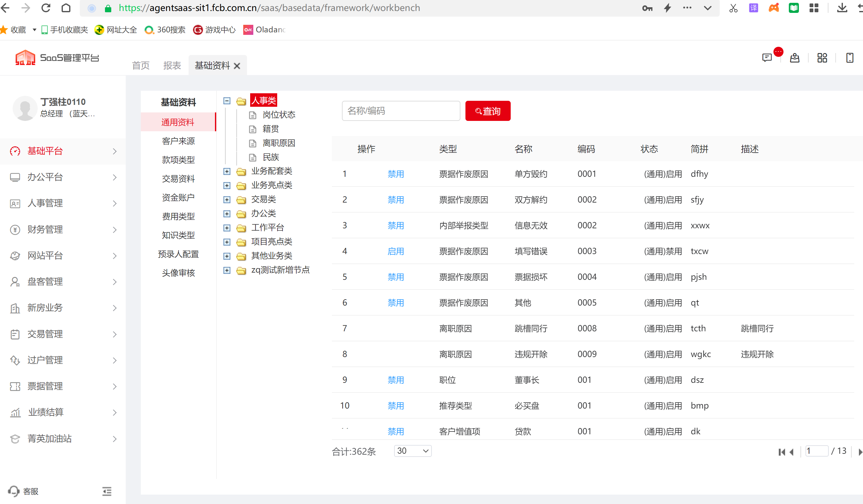863x504 pixels.
Task: Click the 跳槽同行 name cell
Action: [x=531, y=328]
